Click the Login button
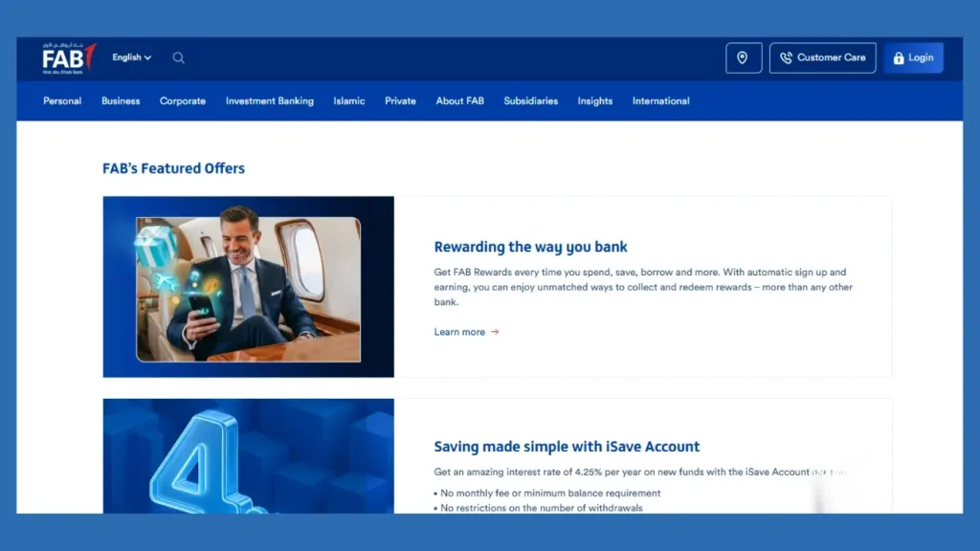Viewport: 980px width, 551px height. pyautogui.click(x=913, y=58)
